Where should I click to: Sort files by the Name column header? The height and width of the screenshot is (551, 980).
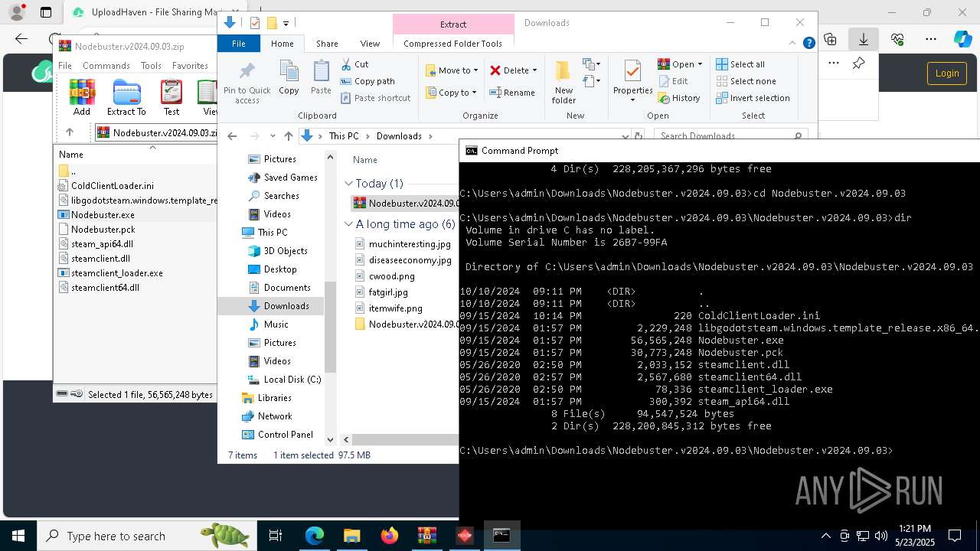click(365, 160)
